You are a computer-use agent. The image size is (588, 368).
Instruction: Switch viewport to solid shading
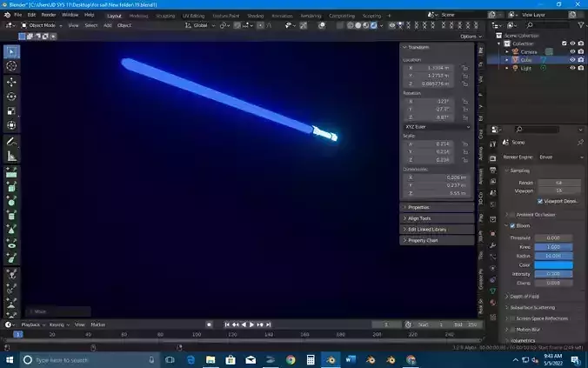point(357,25)
